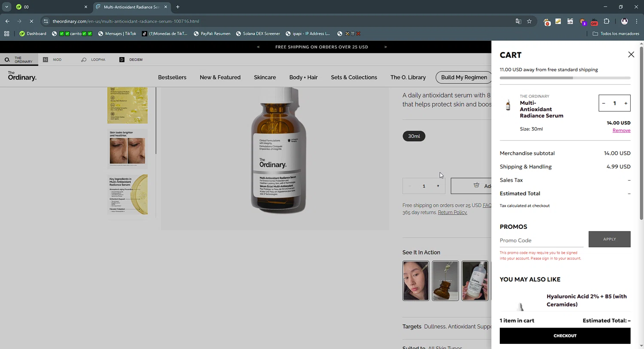The image size is (644, 349).
Task: Open the cookie extension with 3 badge
Action: pos(583,21)
